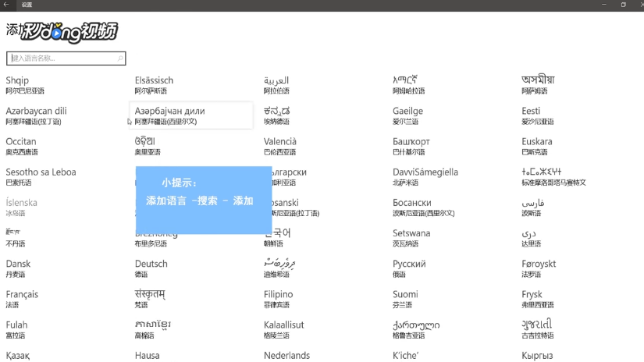Choose Arabic language entry
The image size is (644, 362).
(276, 85)
